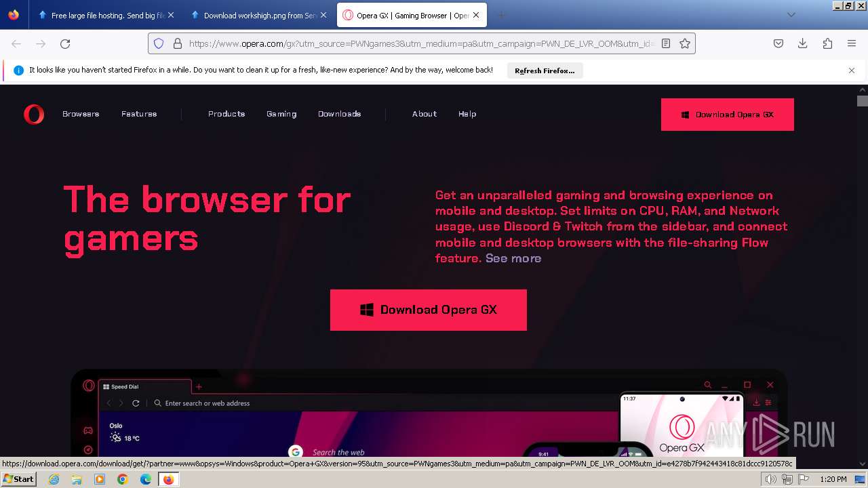Click the address bar URL field
Image resolution: width=868 pixels, height=488 pixels.
coord(420,43)
